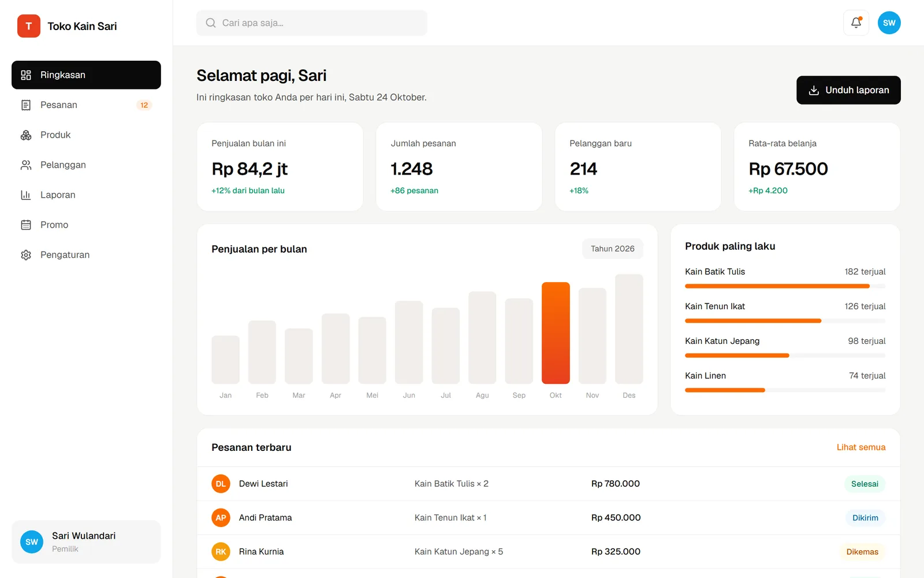This screenshot has height=578, width=924.
Task: Click the Rp 780.000 order amount
Action: point(616,484)
